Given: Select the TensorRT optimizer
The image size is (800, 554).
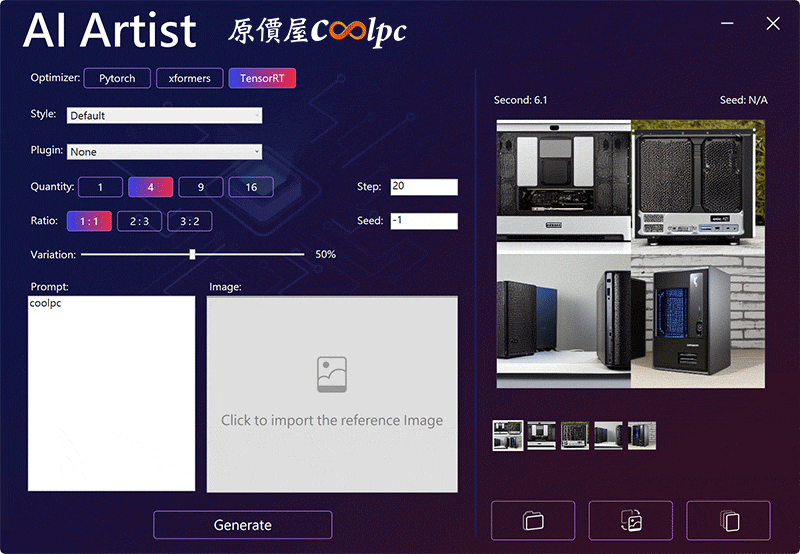Looking at the screenshot, I should [262, 78].
